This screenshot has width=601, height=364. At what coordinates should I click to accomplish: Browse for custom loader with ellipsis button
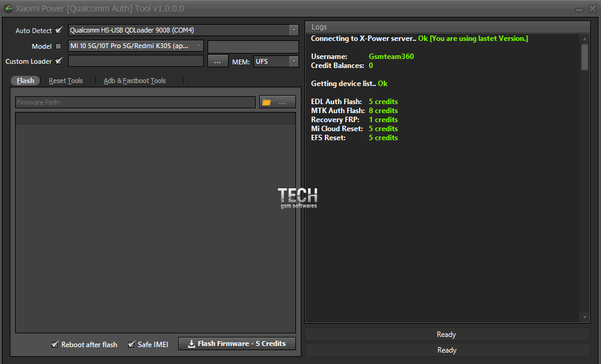pyautogui.click(x=218, y=61)
